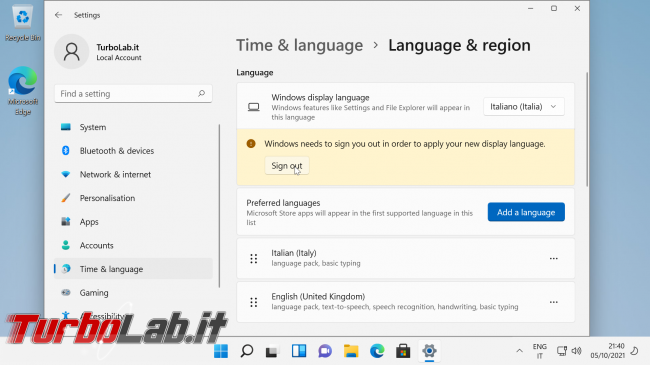This screenshot has width=650, height=365.
Task: Select Time & language in sidebar
Action: point(133,269)
